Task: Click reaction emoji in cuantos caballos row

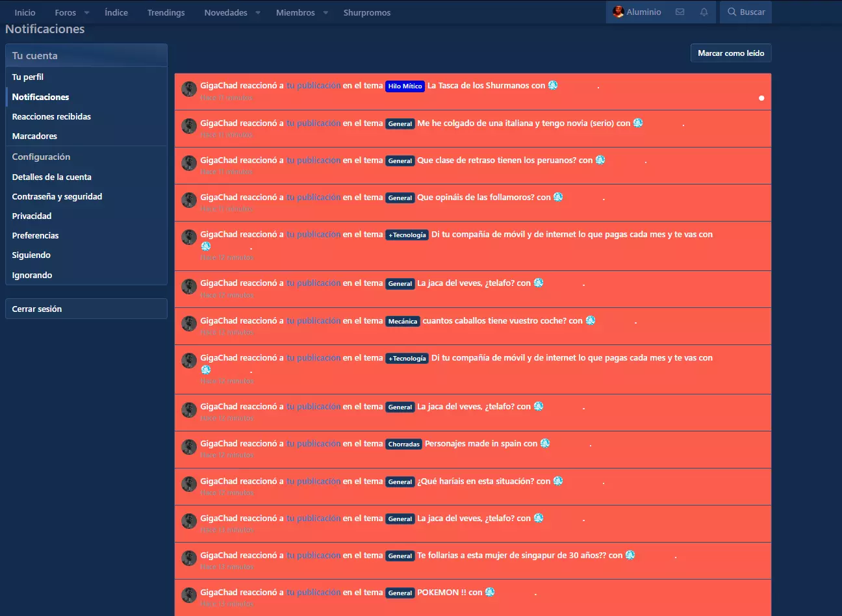Action: point(591,320)
